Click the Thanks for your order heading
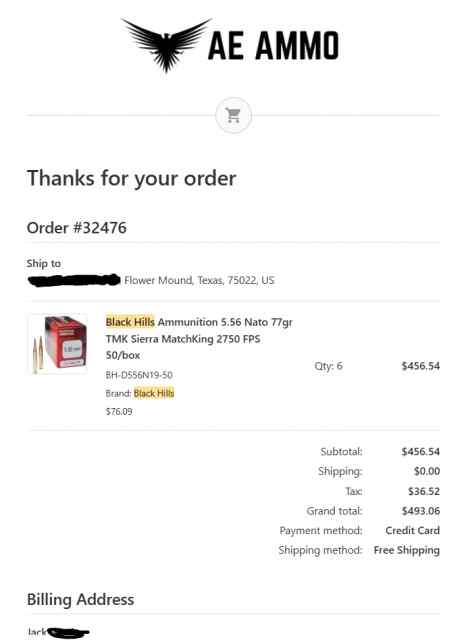This screenshot has height=640, width=464. pos(131,178)
